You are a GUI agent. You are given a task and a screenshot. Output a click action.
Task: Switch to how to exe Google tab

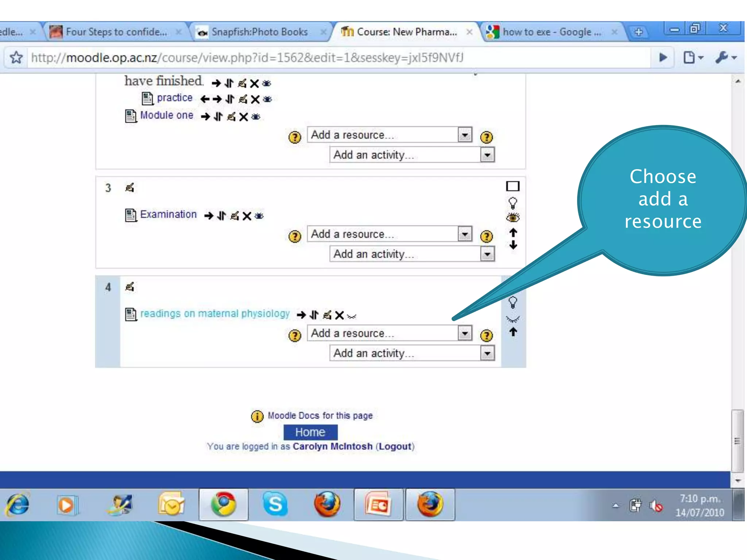pyautogui.click(x=551, y=32)
